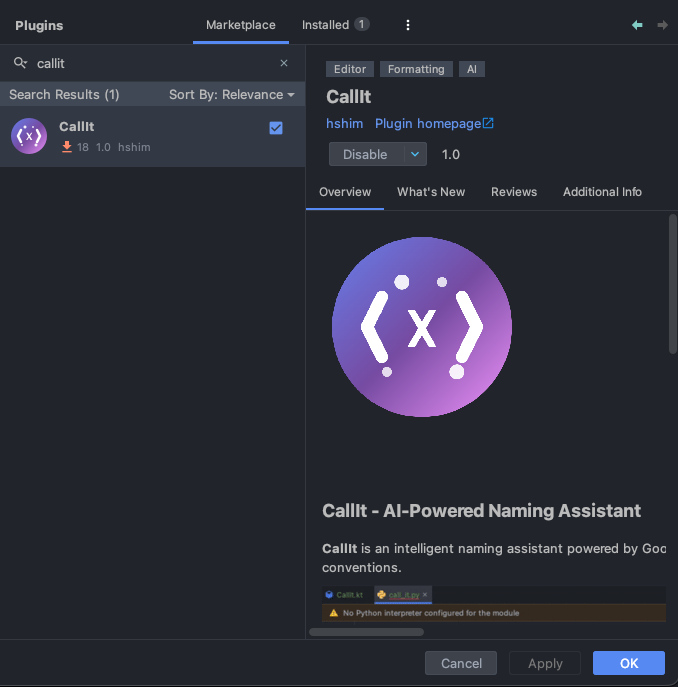Switch to the Installed tab
This screenshot has width=678, height=687.
pyautogui.click(x=334, y=25)
